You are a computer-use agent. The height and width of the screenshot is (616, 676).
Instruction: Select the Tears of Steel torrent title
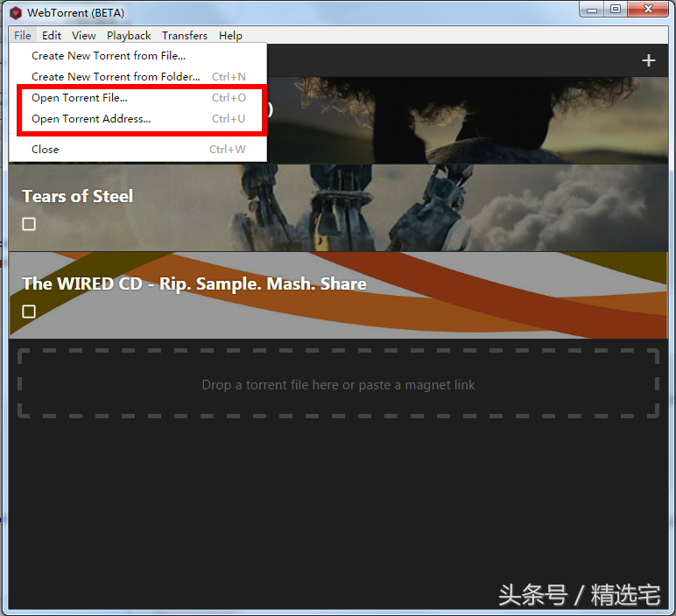(x=78, y=196)
